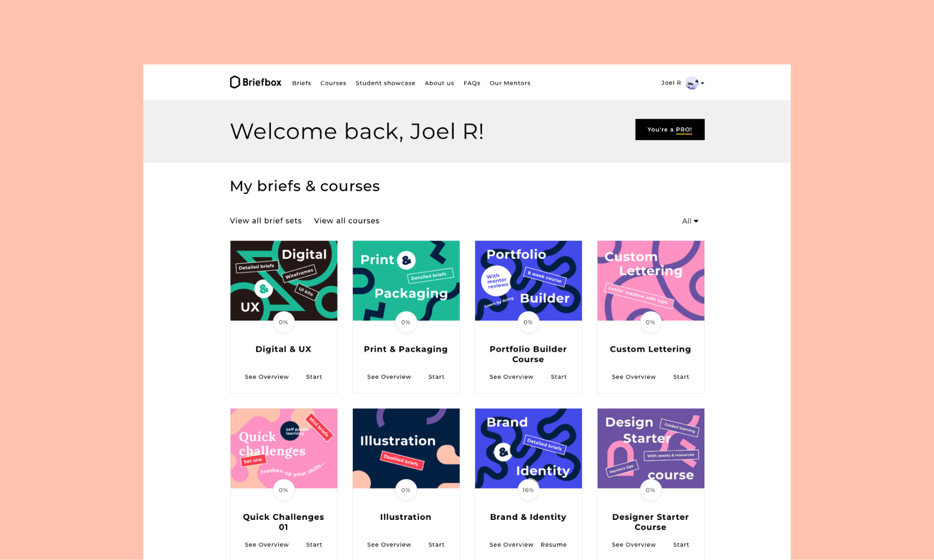
Task: Click the 16% progress badge on Brand & Identity
Action: 528,490
